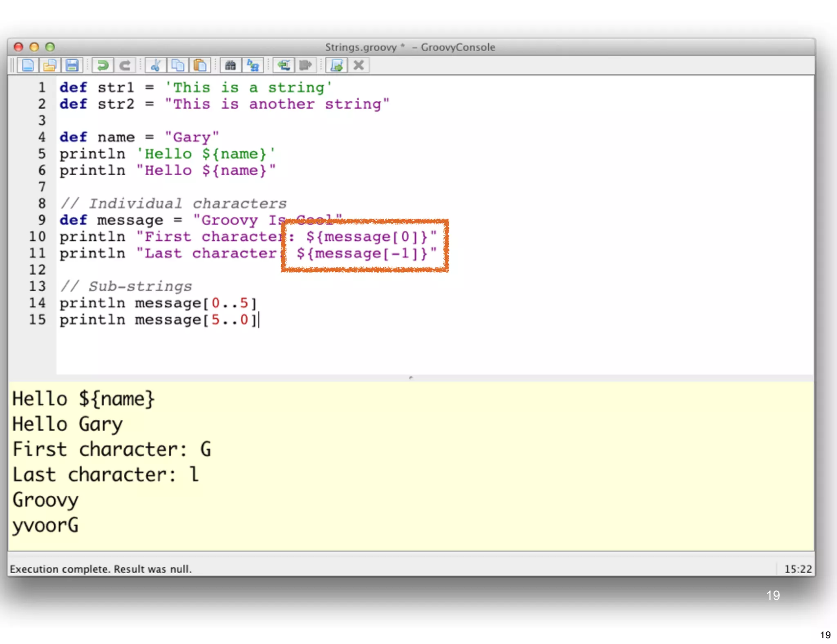The height and width of the screenshot is (644, 837).
Task: Click the splitter handle between editor and output
Action: (411, 378)
